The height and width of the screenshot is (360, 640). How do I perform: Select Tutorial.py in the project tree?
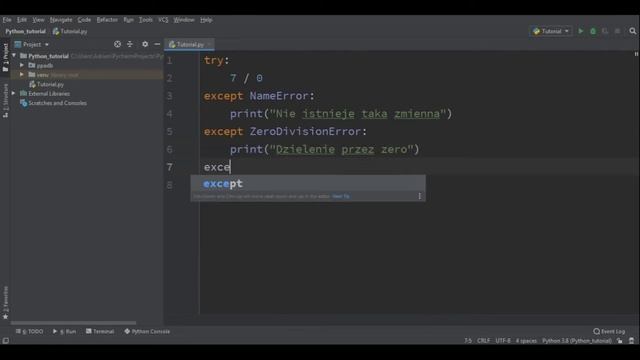(50, 84)
